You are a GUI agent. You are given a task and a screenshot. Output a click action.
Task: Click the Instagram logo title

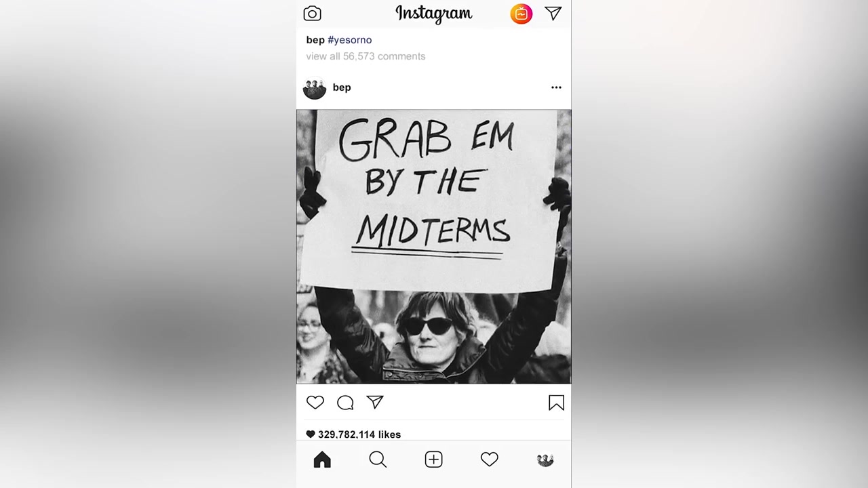point(434,14)
